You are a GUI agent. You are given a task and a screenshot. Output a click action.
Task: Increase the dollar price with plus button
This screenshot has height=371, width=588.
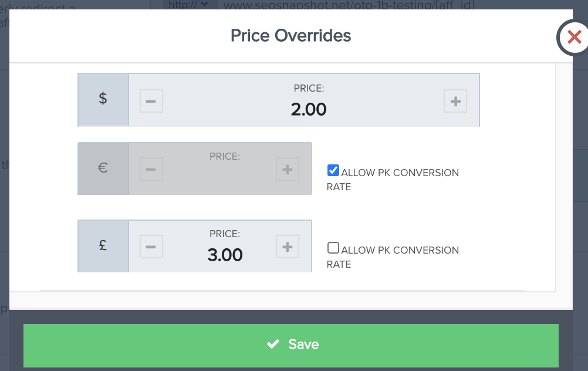(455, 101)
